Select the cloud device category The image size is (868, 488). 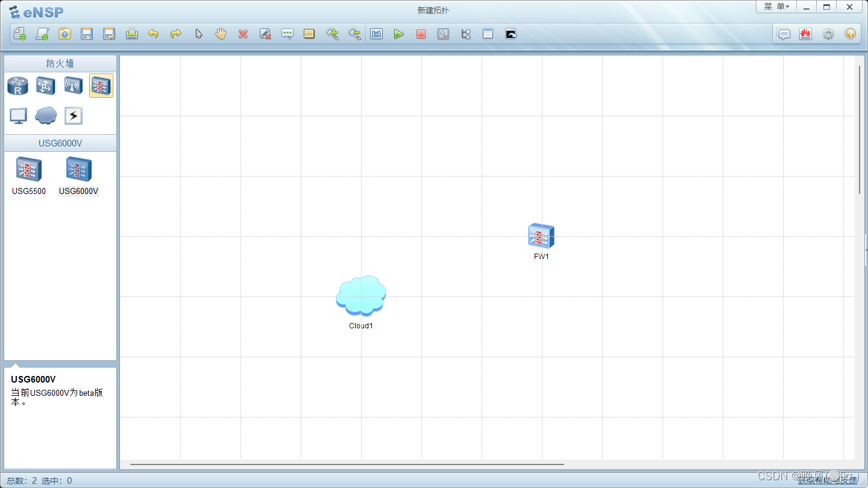coord(46,115)
